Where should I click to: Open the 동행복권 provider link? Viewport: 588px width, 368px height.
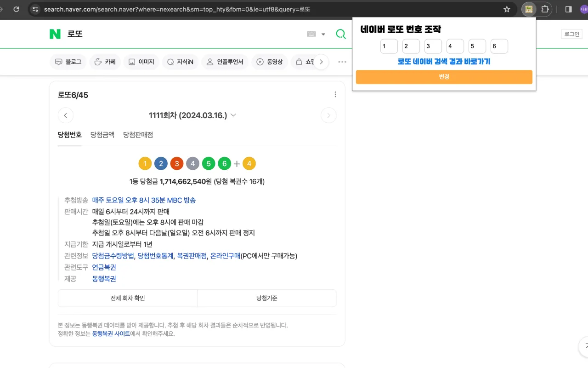[104, 279]
